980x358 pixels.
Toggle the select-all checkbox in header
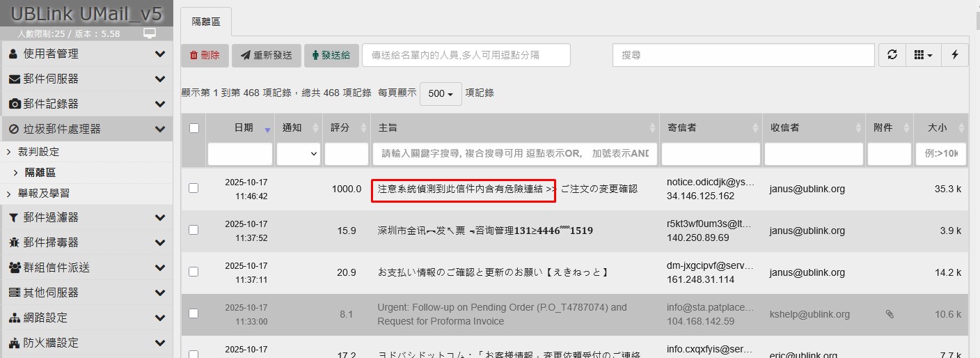[x=194, y=128]
